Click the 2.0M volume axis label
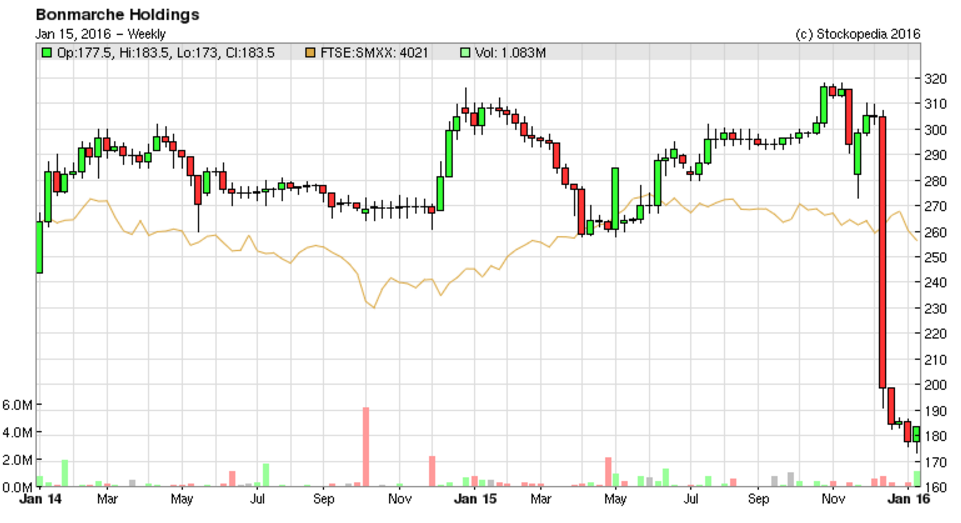Viewport: 961px width, 523px height. pos(17,460)
